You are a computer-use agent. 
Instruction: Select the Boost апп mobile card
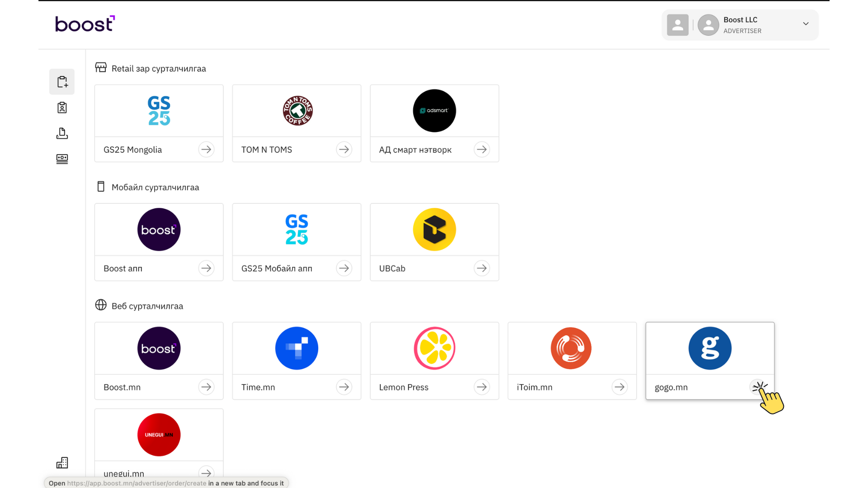159,242
